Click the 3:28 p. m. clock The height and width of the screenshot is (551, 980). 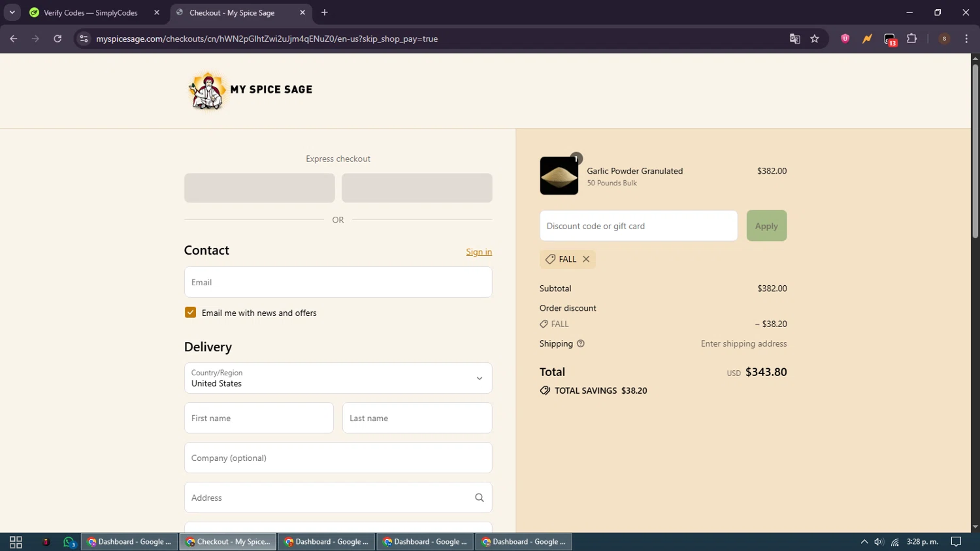click(x=922, y=542)
